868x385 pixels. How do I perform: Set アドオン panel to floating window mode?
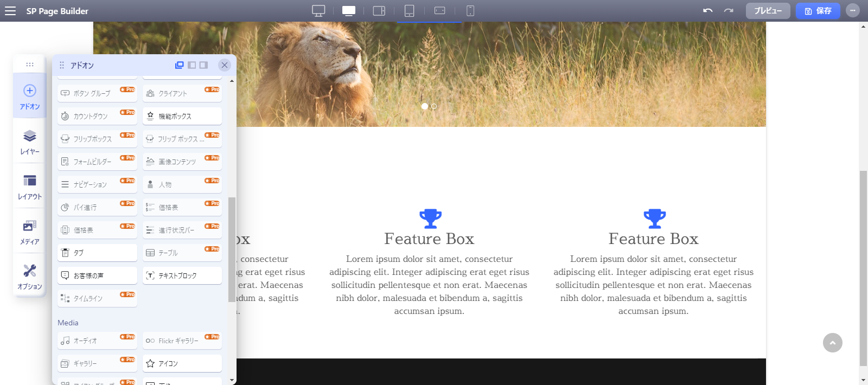[x=180, y=65]
